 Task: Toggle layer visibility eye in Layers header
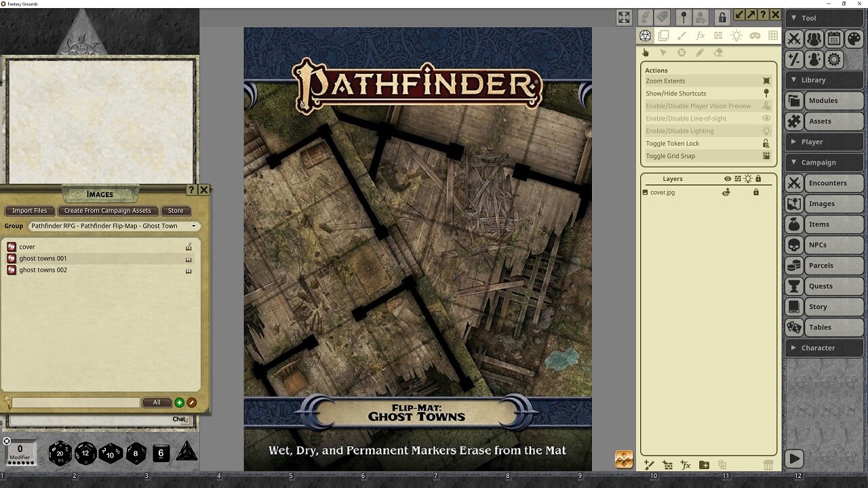pyautogui.click(x=728, y=179)
